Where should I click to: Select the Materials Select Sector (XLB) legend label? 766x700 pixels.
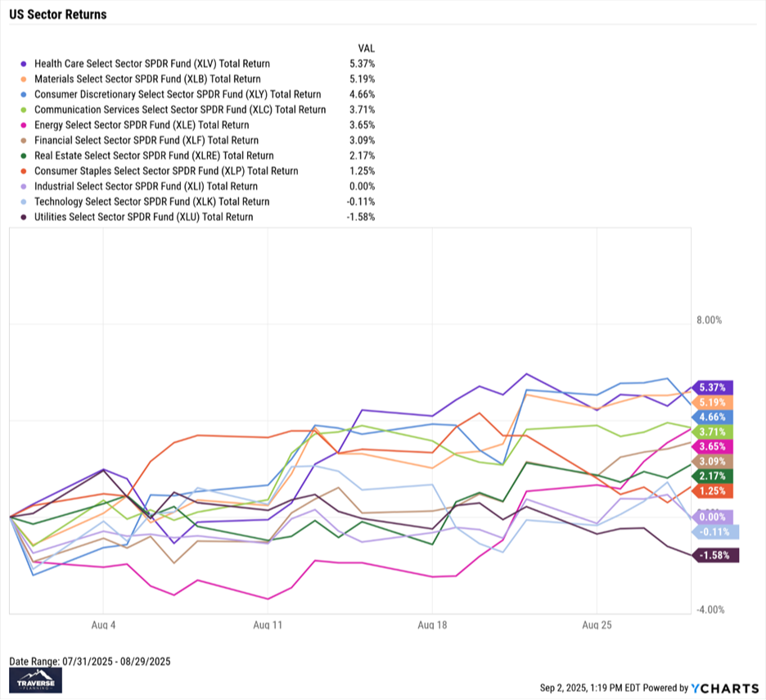coord(147,79)
